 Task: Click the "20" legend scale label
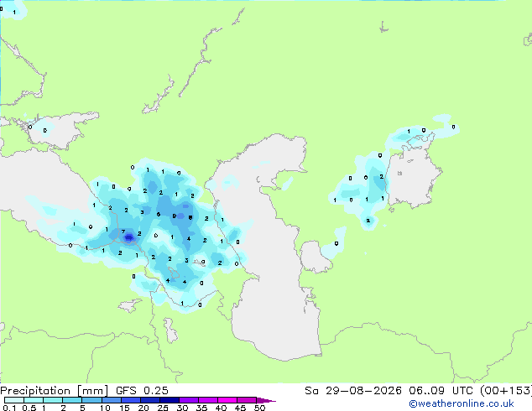click(143, 408)
